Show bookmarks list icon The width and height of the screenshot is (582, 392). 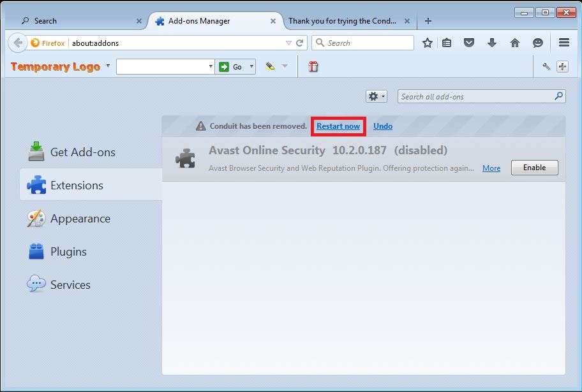tap(447, 43)
